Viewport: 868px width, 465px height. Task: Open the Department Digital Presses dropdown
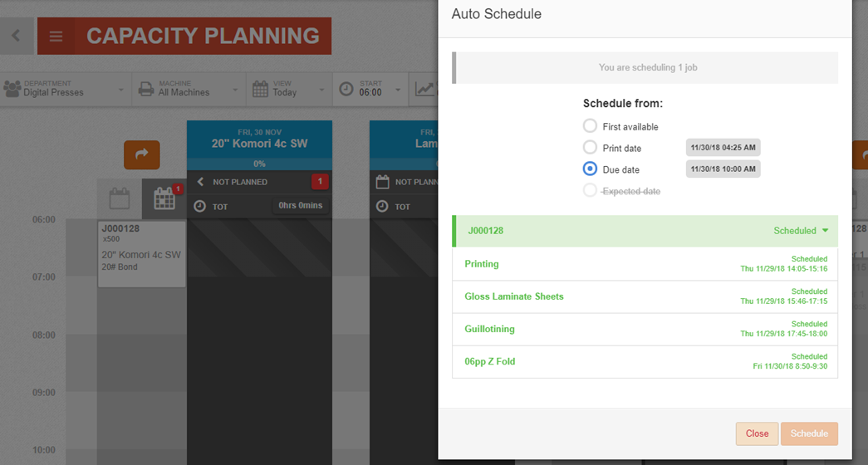66,89
